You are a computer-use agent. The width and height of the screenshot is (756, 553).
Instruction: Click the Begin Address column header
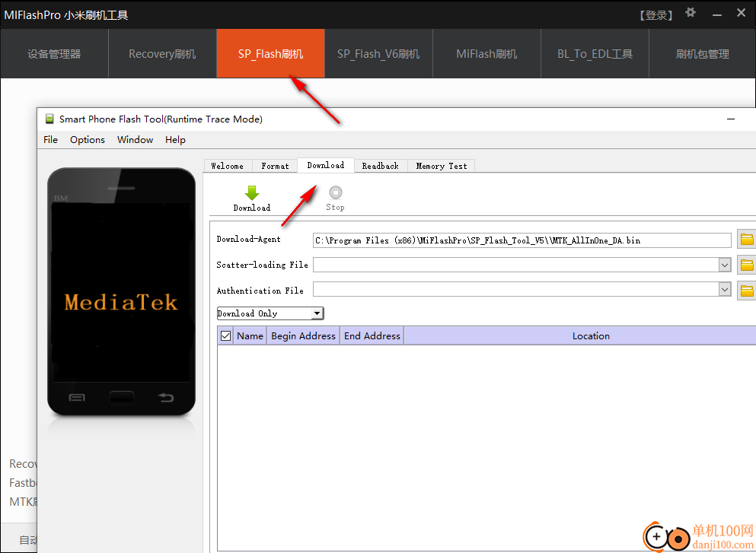303,335
